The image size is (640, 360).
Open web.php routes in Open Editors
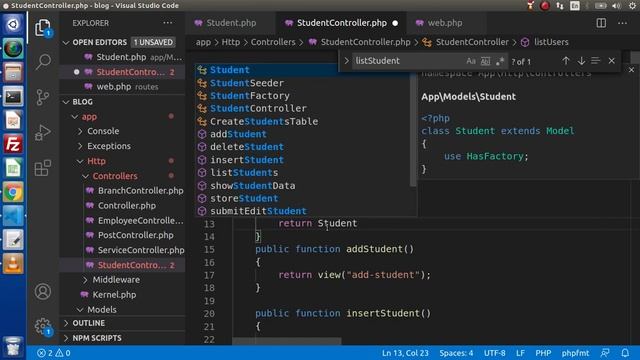pos(122,87)
